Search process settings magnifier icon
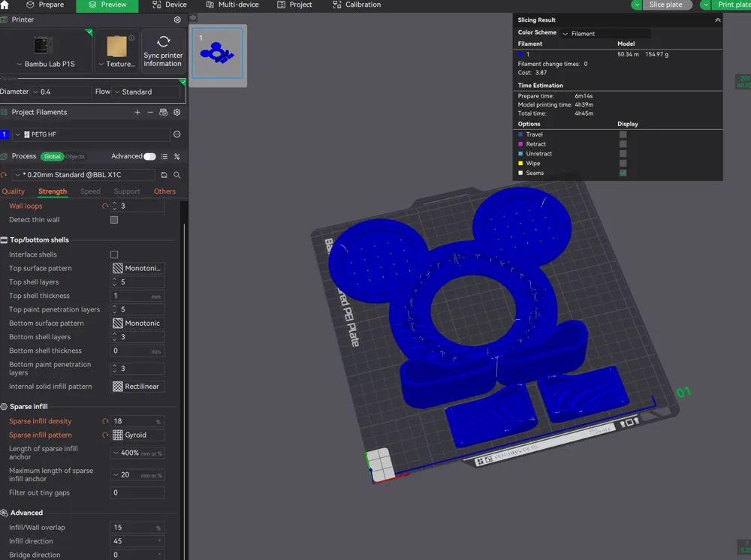The image size is (751, 560). pos(177,175)
